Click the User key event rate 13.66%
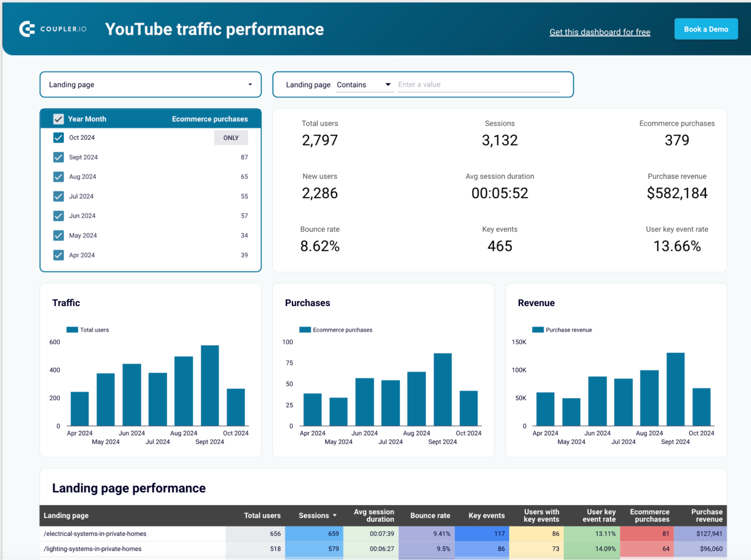Viewport: 751px width, 560px height. (x=677, y=246)
